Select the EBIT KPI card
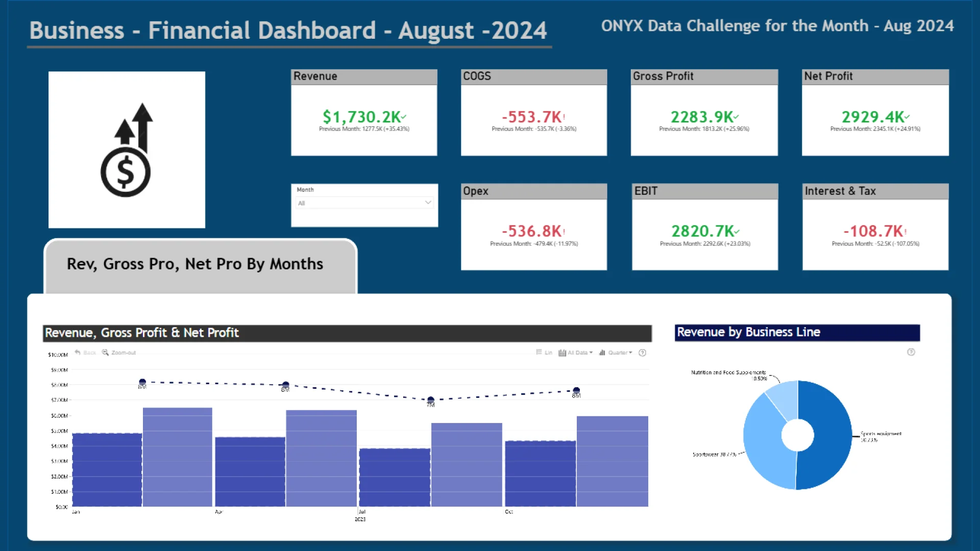Screen dimensions: 980x551 [x=705, y=227]
